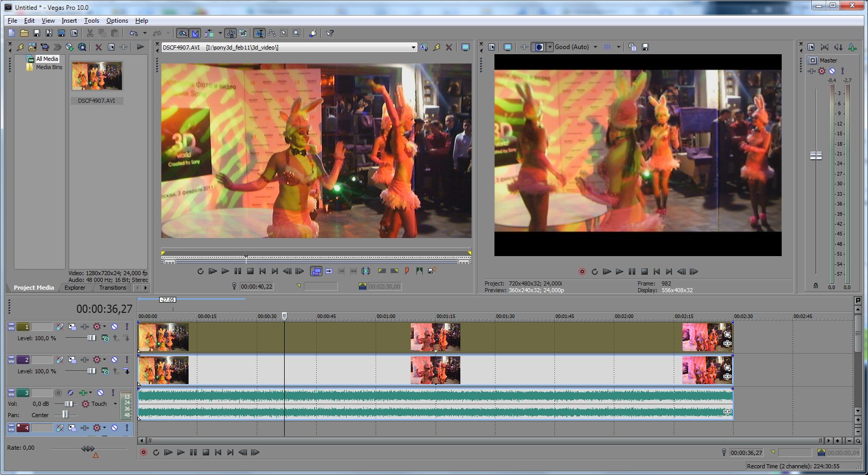The width and height of the screenshot is (868, 475).
Task: Click the Record button on the timeline transport
Action: coord(144,452)
